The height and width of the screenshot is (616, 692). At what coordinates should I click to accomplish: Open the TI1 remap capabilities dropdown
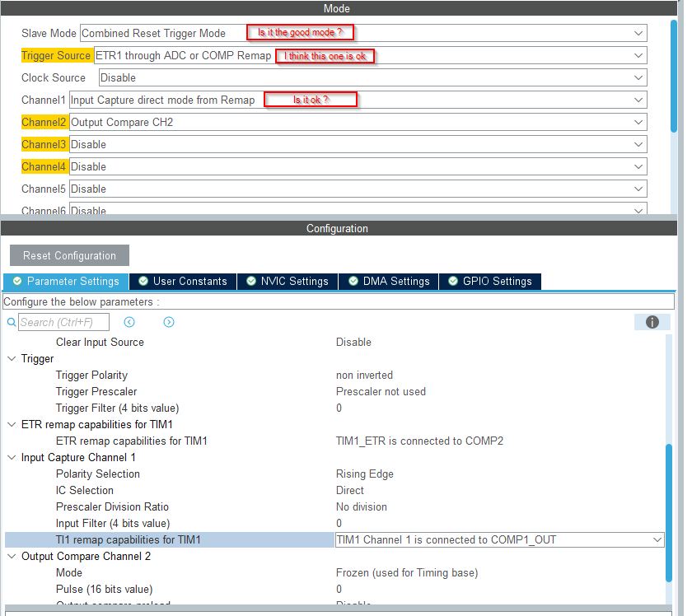coord(499,539)
